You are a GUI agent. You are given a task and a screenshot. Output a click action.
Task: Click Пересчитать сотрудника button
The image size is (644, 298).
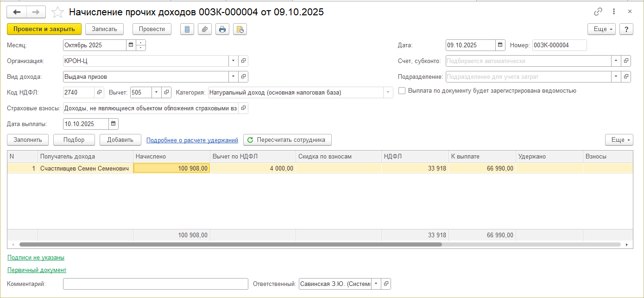[287, 140]
